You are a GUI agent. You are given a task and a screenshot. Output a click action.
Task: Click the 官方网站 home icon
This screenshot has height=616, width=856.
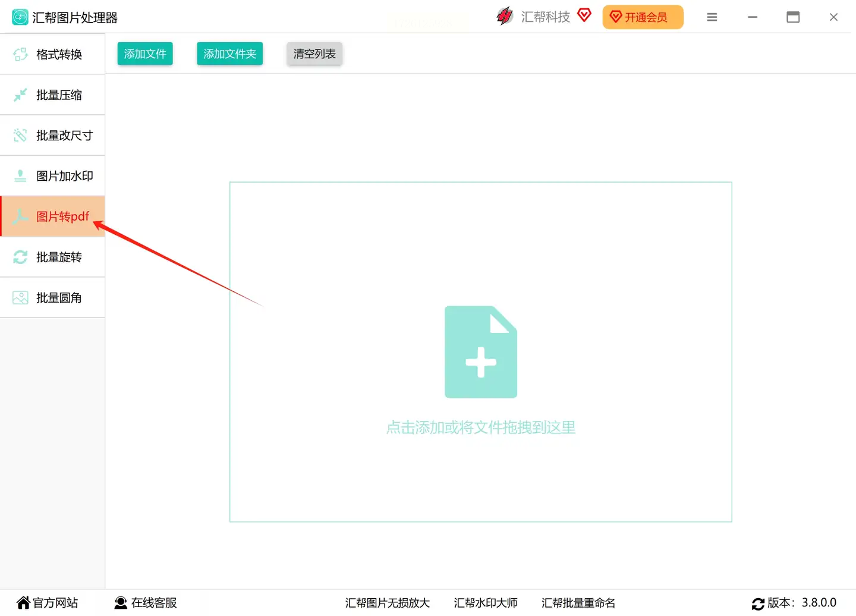23,603
